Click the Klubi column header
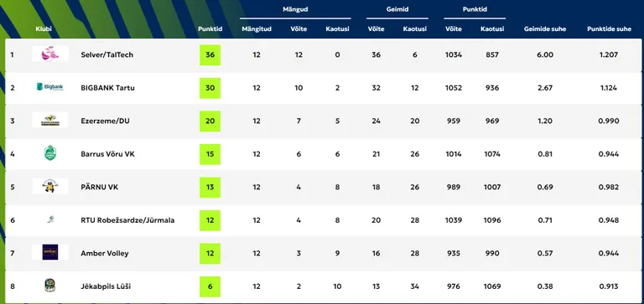The height and width of the screenshot is (304, 644). pos(44,29)
